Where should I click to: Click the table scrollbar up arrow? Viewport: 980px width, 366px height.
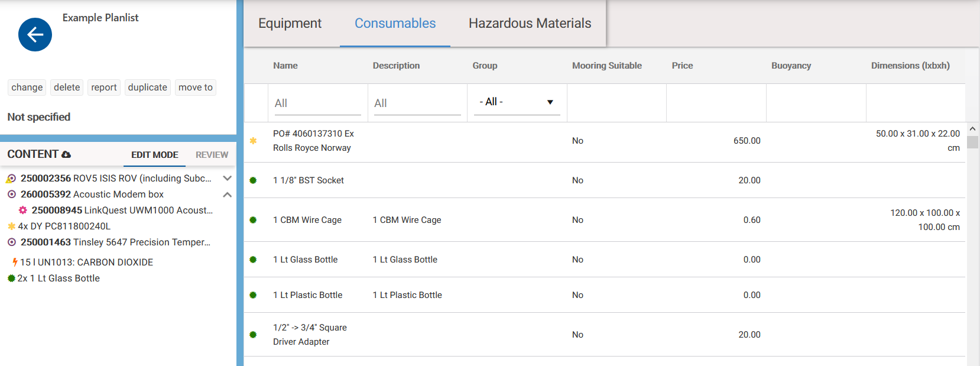pyautogui.click(x=972, y=129)
